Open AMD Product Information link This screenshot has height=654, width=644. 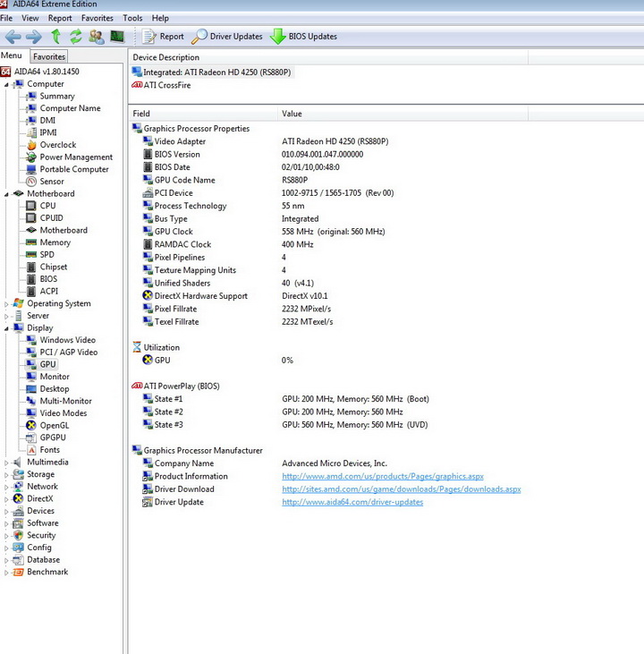(383, 476)
